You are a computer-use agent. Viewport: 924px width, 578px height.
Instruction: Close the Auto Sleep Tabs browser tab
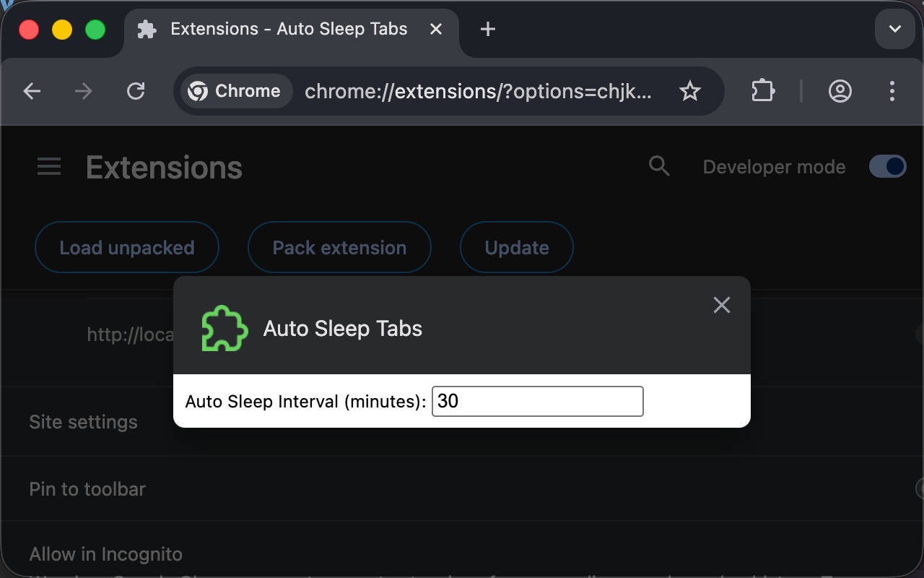point(436,30)
